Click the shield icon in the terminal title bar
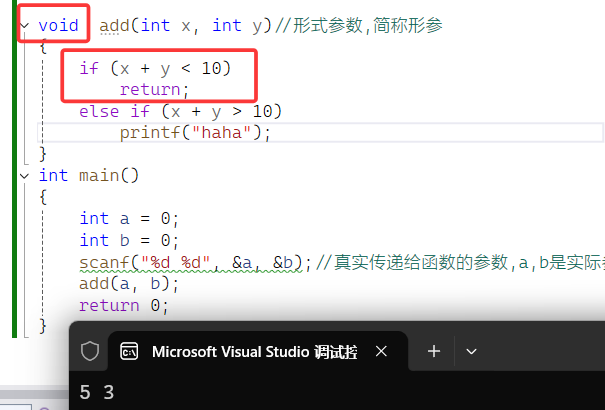The image size is (605, 410). pos(90,351)
